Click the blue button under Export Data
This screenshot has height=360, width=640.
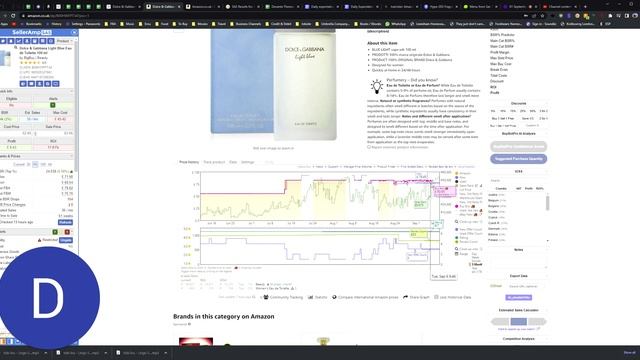pyautogui.click(x=518, y=298)
